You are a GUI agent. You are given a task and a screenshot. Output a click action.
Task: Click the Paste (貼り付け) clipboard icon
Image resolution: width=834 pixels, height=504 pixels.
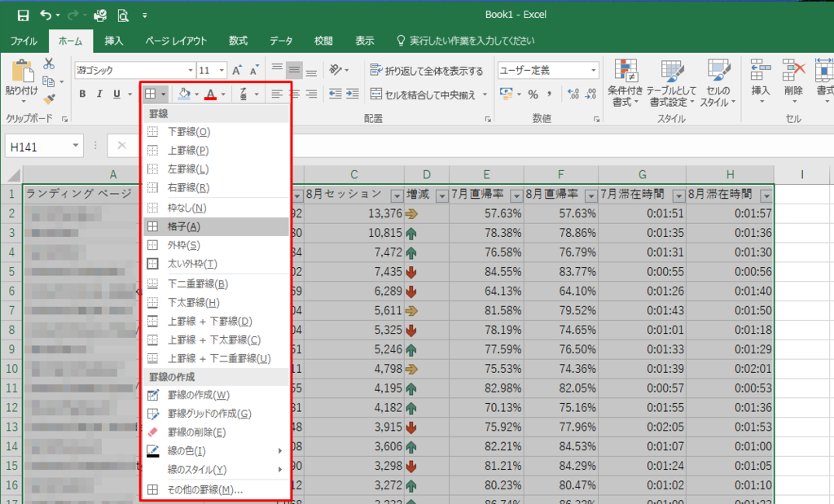tap(22, 71)
